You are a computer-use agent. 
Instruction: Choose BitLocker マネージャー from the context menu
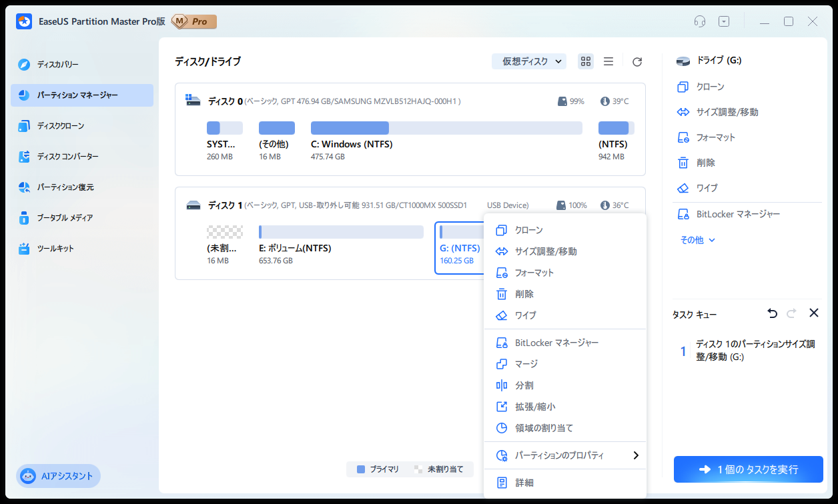tap(565, 343)
